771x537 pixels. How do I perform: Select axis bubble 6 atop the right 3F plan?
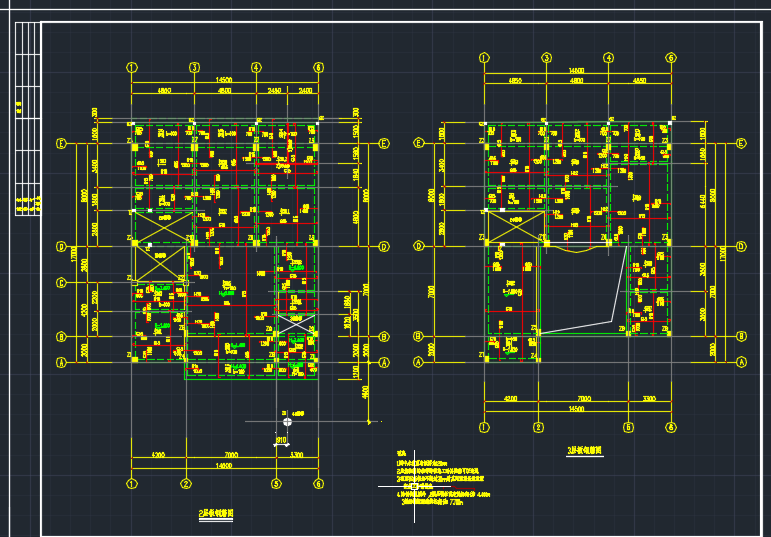point(671,58)
